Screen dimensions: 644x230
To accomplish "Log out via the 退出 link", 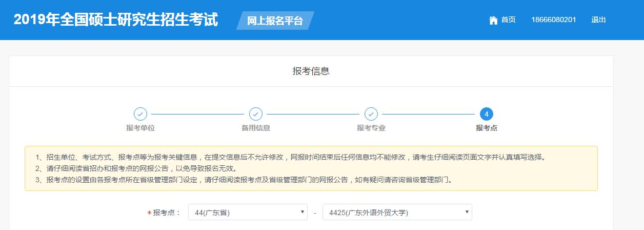I will pyautogui.click(x=598, y=20).
